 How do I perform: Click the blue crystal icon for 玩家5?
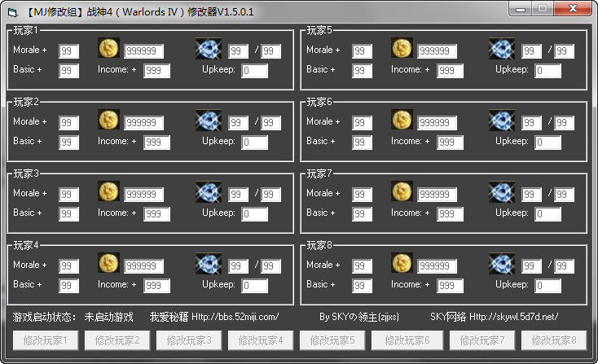click(502, 49)
